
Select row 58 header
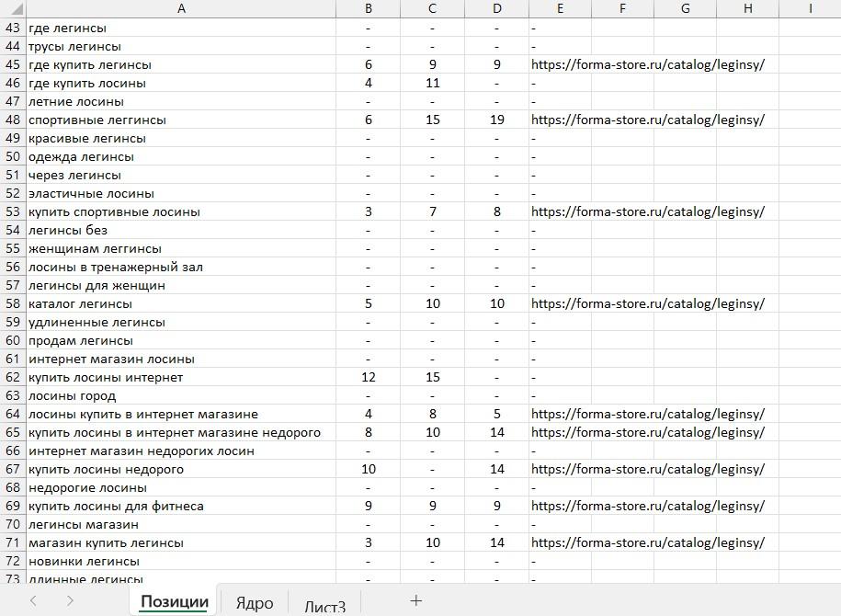[x=13, y=303]
